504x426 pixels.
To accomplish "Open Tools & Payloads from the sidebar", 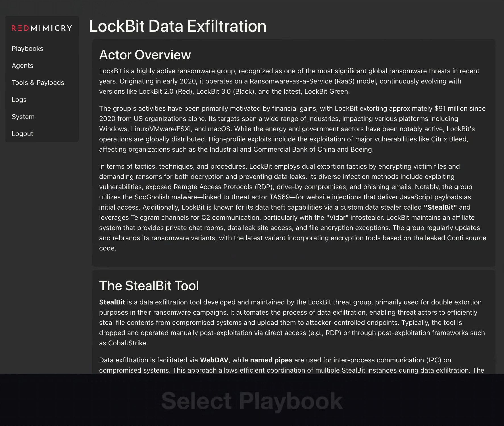I will pyautogui.click(x=38, y=83).
